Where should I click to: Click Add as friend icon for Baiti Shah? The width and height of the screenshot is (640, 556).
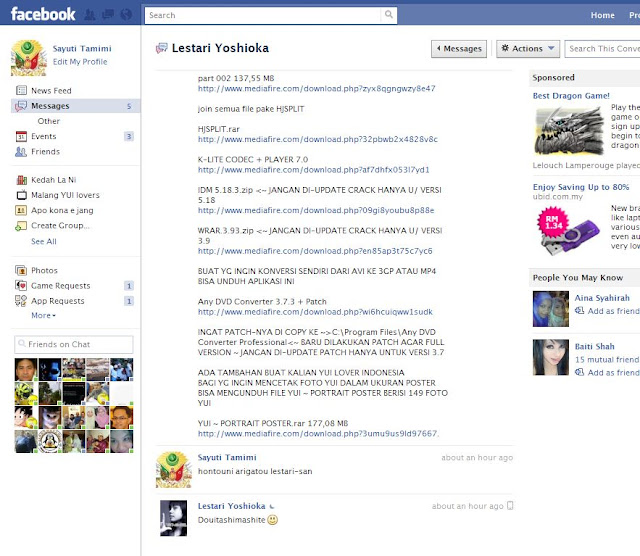[x=580, y=372]
